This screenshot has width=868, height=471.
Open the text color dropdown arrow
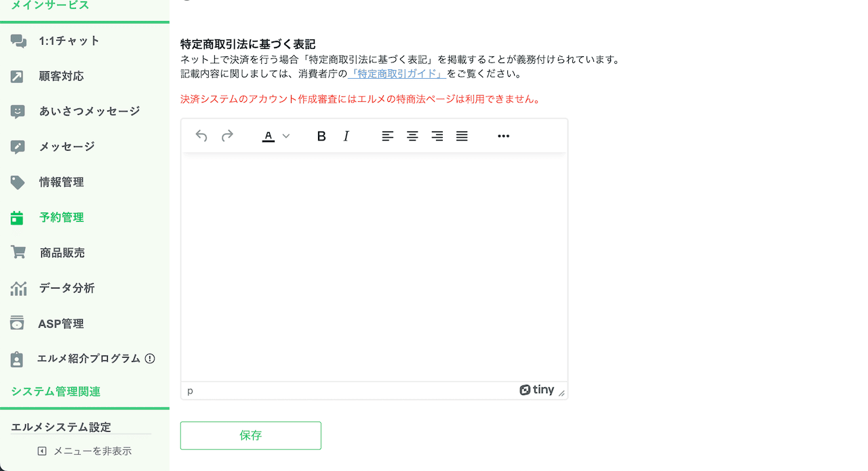point(286,136)
